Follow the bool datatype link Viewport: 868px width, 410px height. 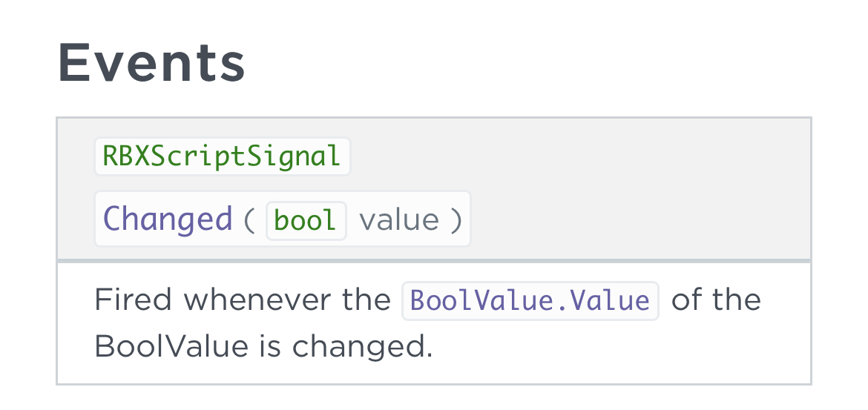(306, 221)
